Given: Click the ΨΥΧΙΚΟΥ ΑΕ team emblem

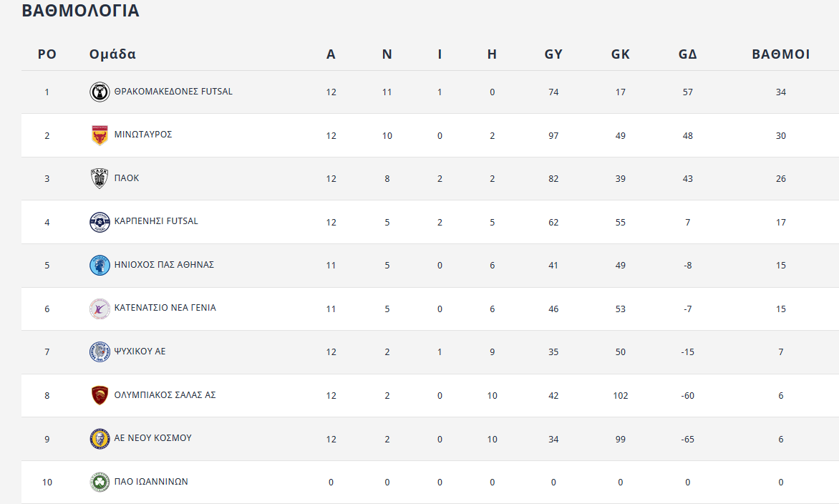Looking at the screenshot, I should pyautogui.click(x=100, y=352).
